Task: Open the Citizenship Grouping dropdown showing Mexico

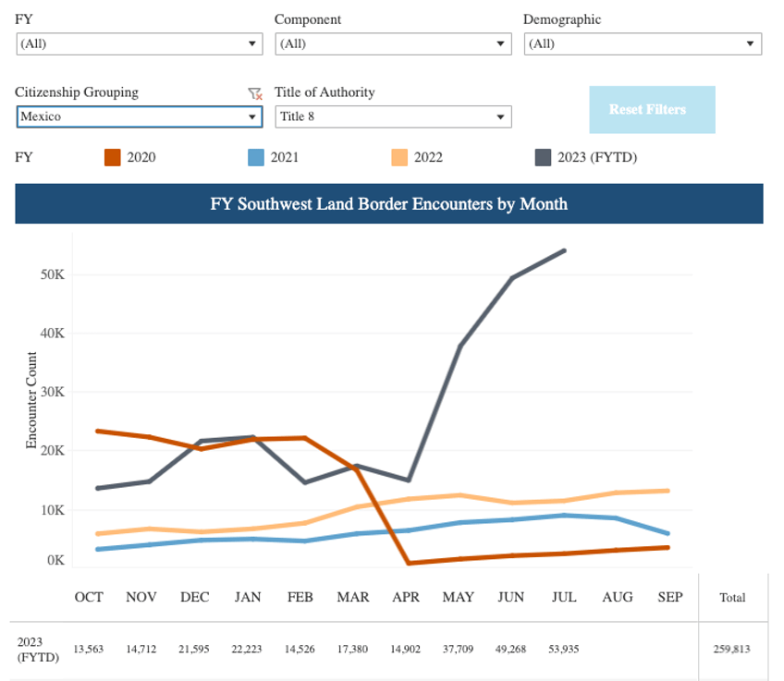Action: coord(140,117)
